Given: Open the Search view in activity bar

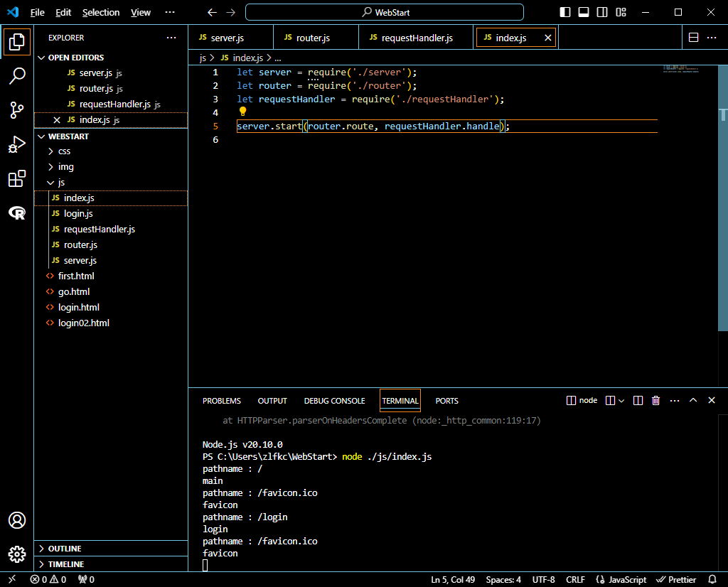Looking at the screenshot, I should coord(17,75).
